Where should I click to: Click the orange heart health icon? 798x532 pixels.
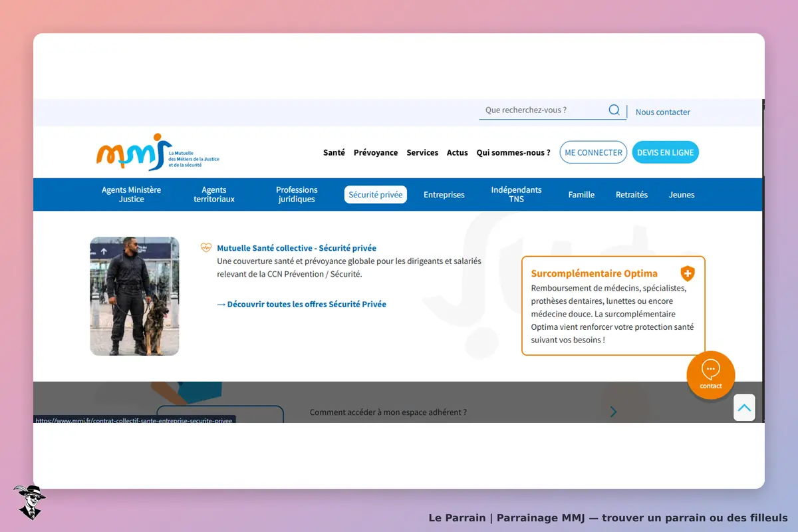tap(206, 248)
